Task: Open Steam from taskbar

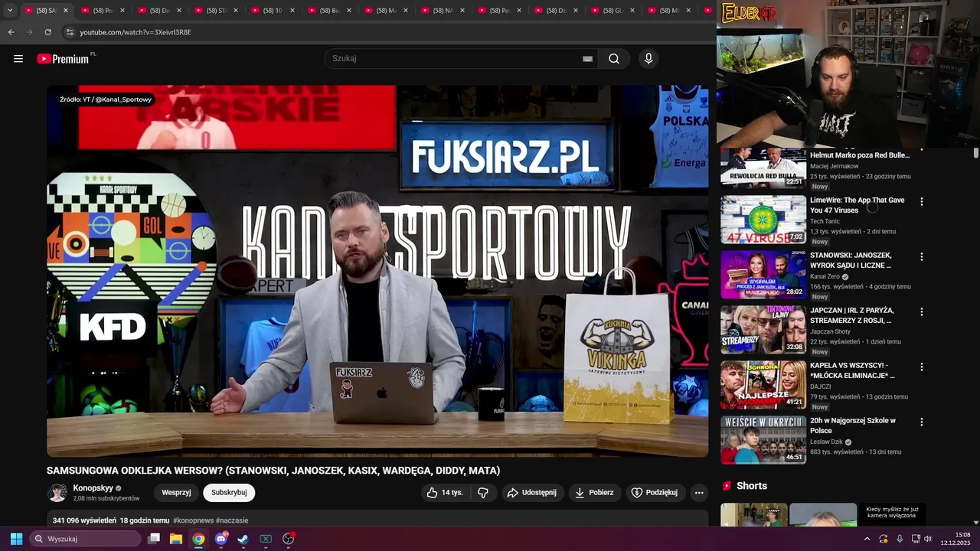Action: 243,539
